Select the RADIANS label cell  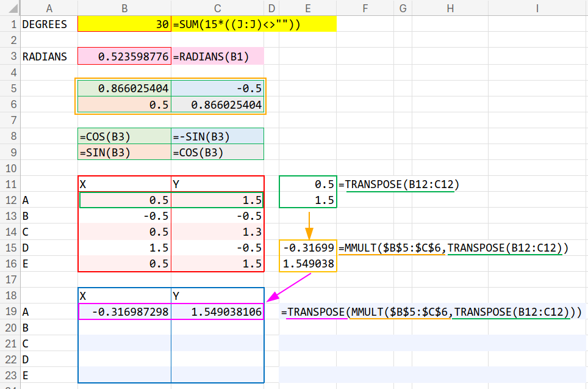[x=48, y=57]
